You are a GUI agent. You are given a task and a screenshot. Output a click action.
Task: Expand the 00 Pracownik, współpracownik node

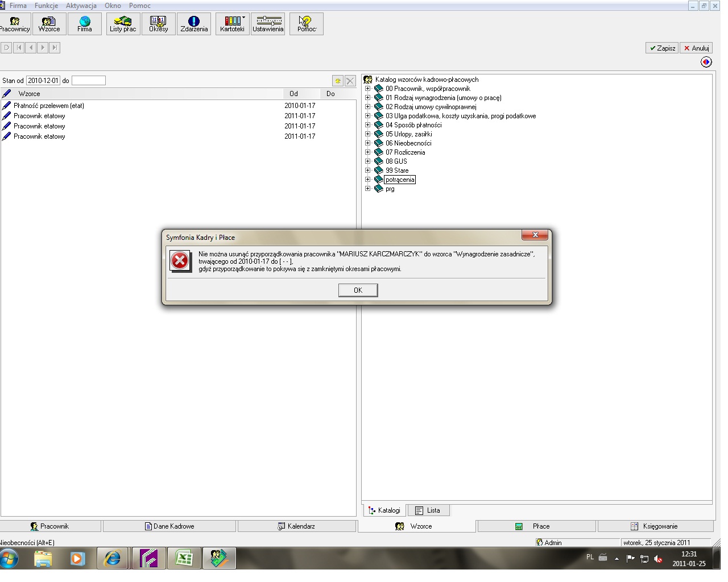pyautogui.click(x=367, y=89)
